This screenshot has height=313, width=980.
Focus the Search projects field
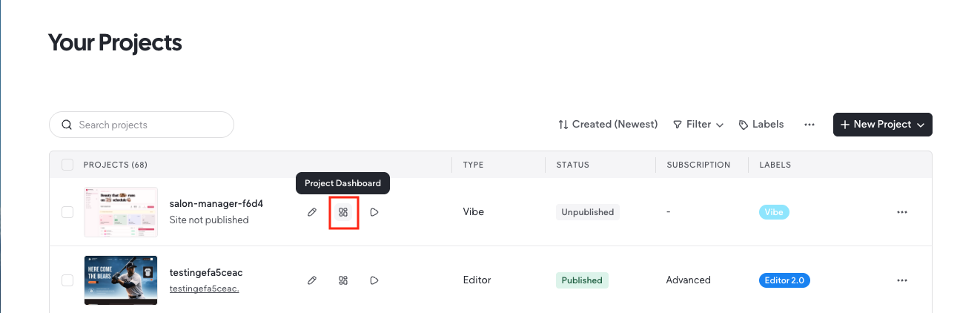[x=142, y=125]
